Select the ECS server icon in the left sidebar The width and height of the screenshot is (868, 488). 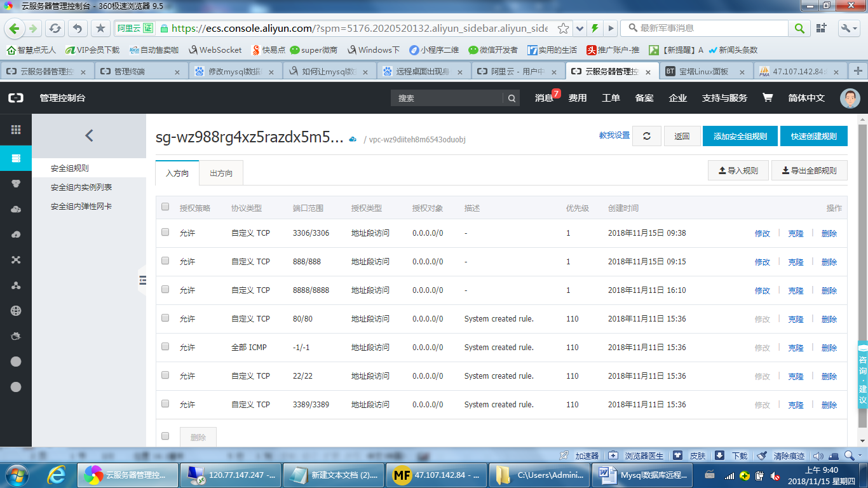16,158
